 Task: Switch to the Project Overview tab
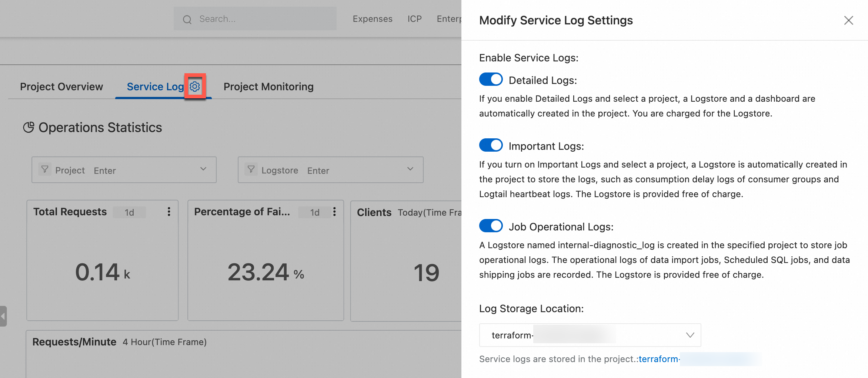tap(61, 87)
